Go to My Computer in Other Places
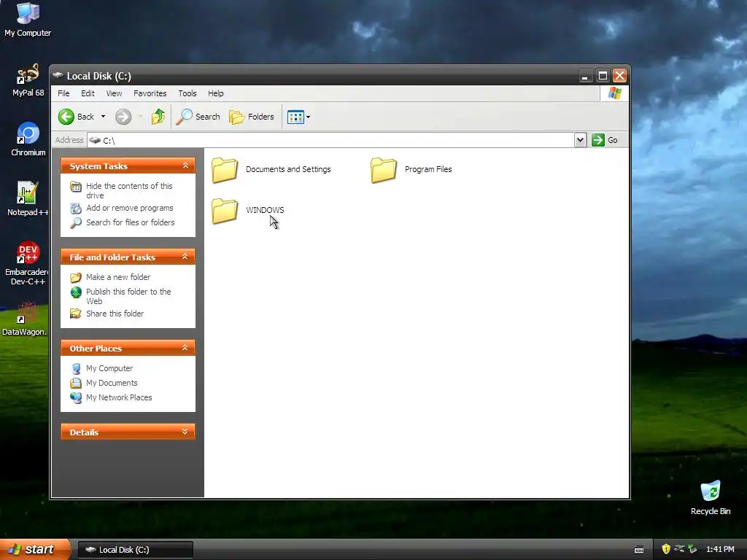The image size is (747, 560). click(x=109, y=368)
